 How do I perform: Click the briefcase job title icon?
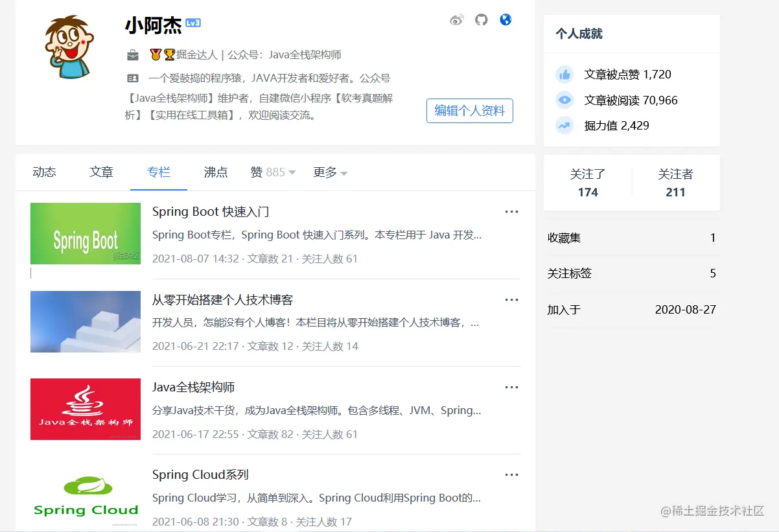pos(132,55)
